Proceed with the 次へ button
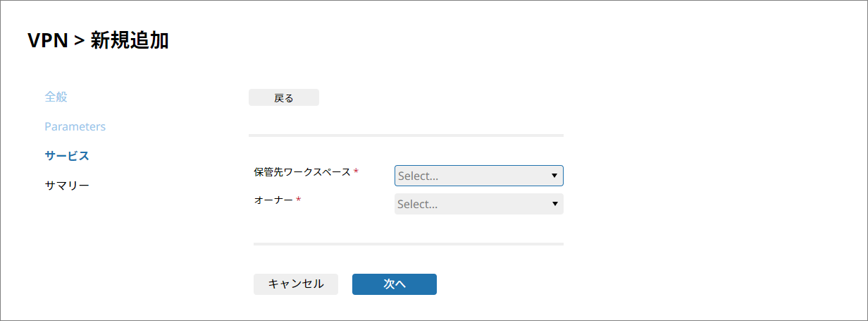Viewport: 868px width, 321px height. [x=395, y=284]
